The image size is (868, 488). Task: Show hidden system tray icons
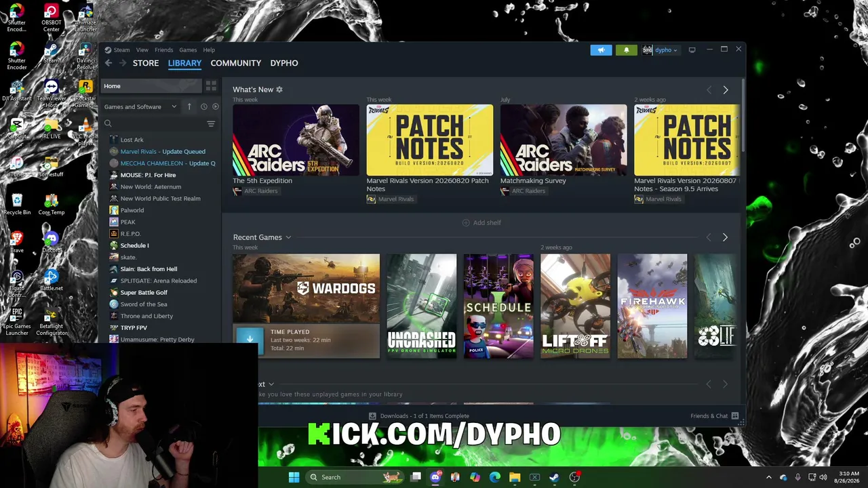point(768,477)
